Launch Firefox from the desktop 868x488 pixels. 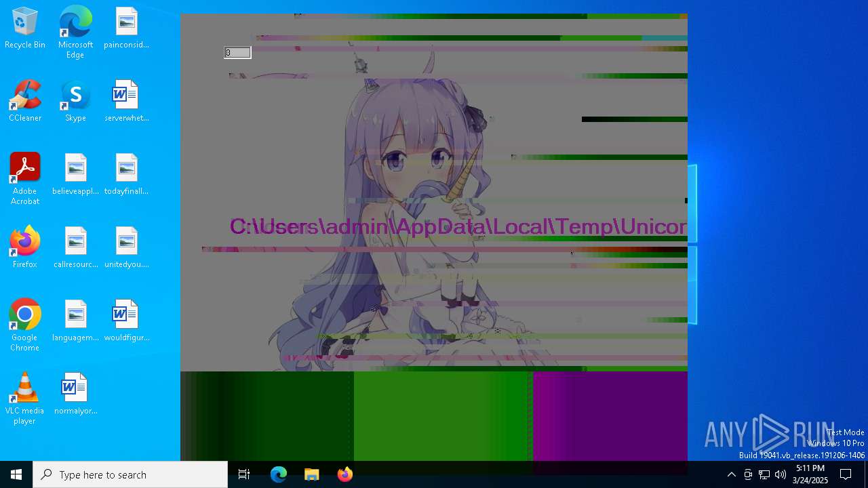click(25, 248)
